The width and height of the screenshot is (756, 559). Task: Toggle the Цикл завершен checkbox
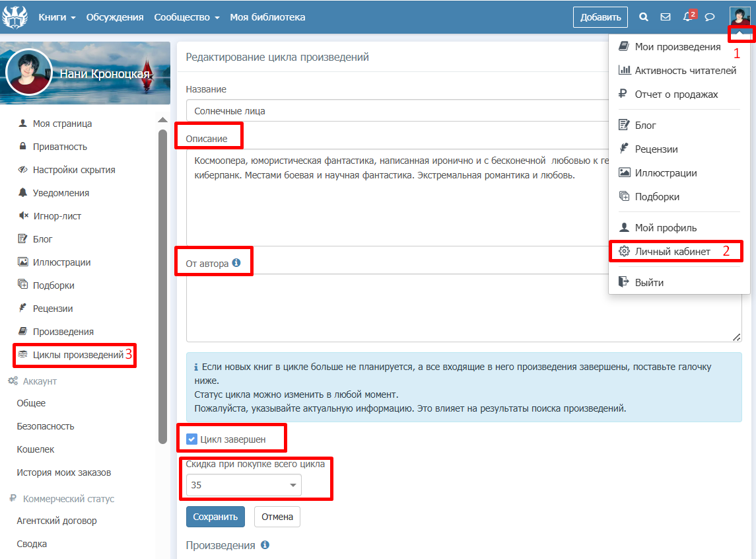(x=191, y=439)
